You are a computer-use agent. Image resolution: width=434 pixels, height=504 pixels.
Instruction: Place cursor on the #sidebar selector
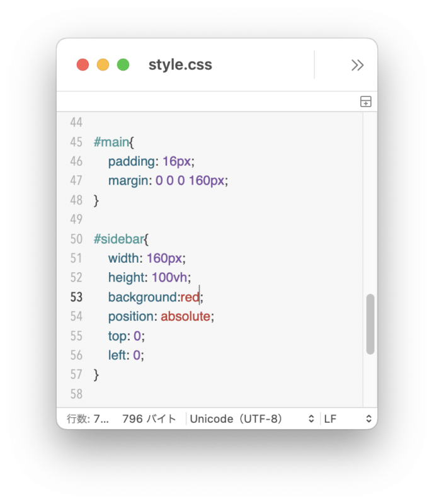click(118, 239)
